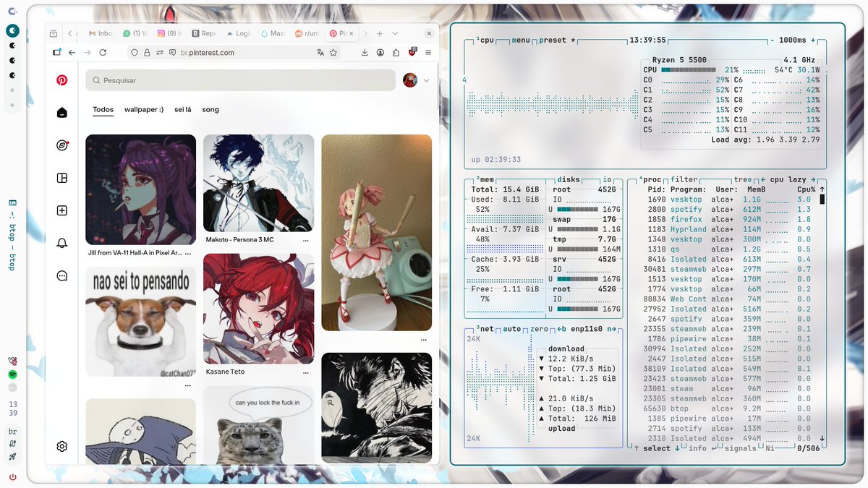Open the nao sei to pensando dog meme
This screenshot has height=488, width=868.
pos(140,322)
